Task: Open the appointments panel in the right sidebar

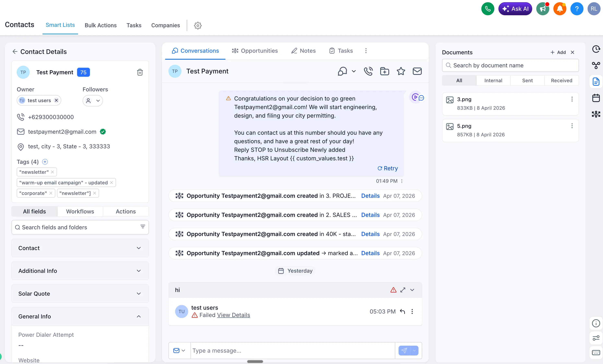Action: [x=596, y=98]
